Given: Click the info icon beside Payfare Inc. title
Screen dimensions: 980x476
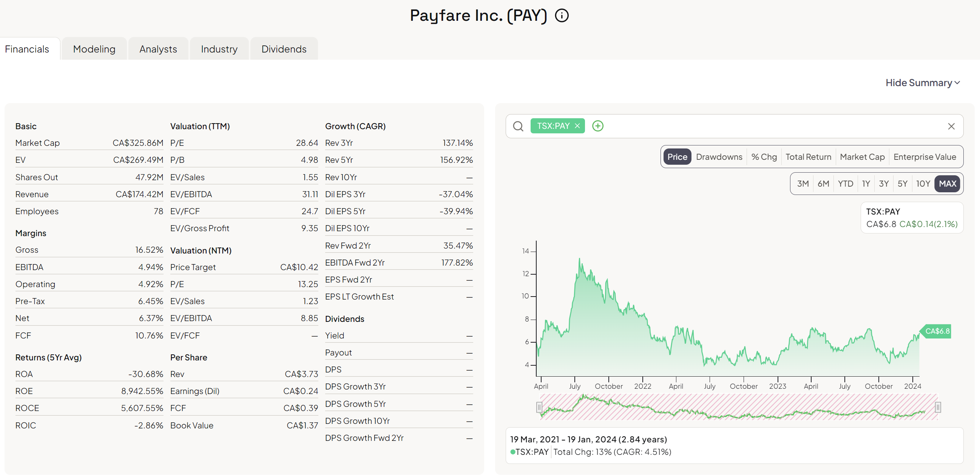Looking at the screenshot, I should [x=562, y=15].
